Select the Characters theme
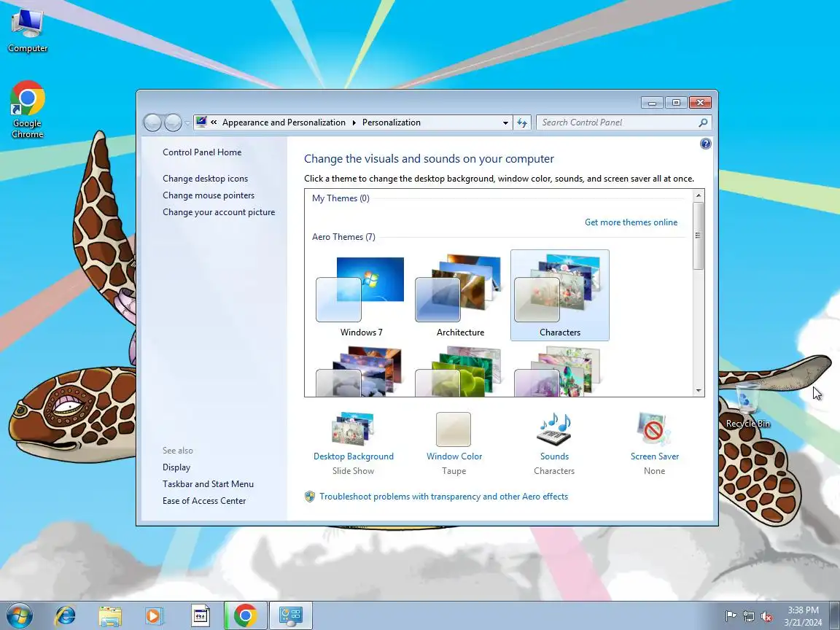The height and width of the screenshot is (630, 840). tap(560, 295)
